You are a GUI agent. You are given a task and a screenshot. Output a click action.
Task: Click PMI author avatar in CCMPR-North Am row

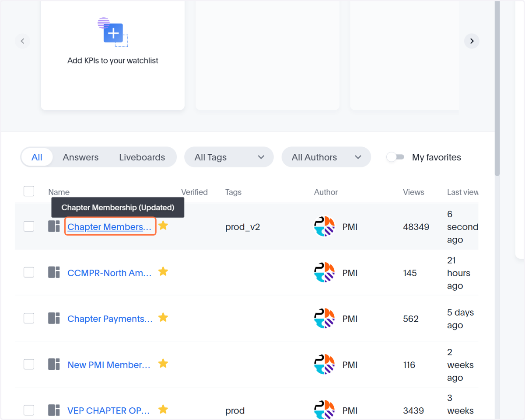(325, 273)
